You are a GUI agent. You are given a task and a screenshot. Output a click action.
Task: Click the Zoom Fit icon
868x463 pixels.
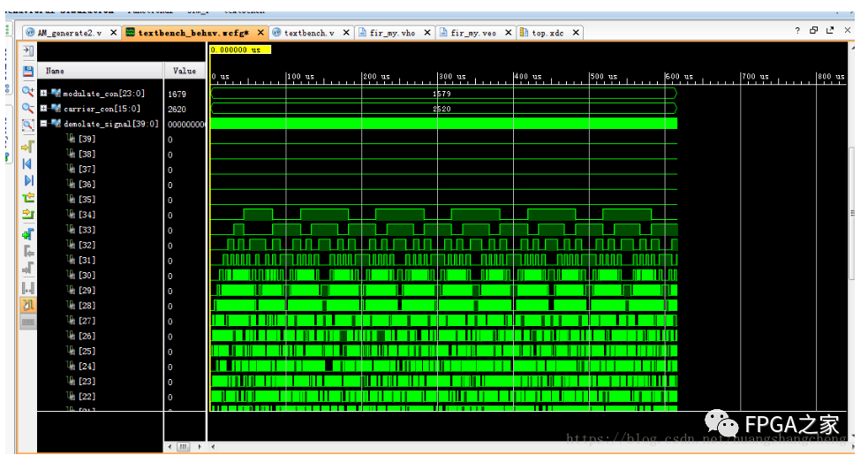[x=27, y=125]
